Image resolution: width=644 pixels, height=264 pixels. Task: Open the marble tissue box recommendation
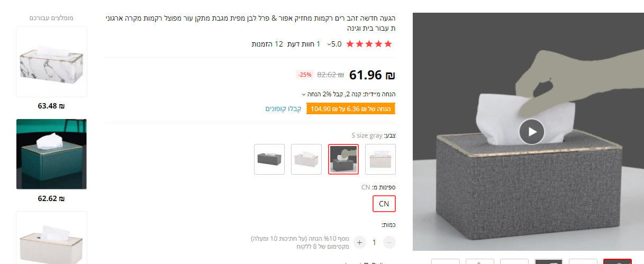tap(51, 62)
